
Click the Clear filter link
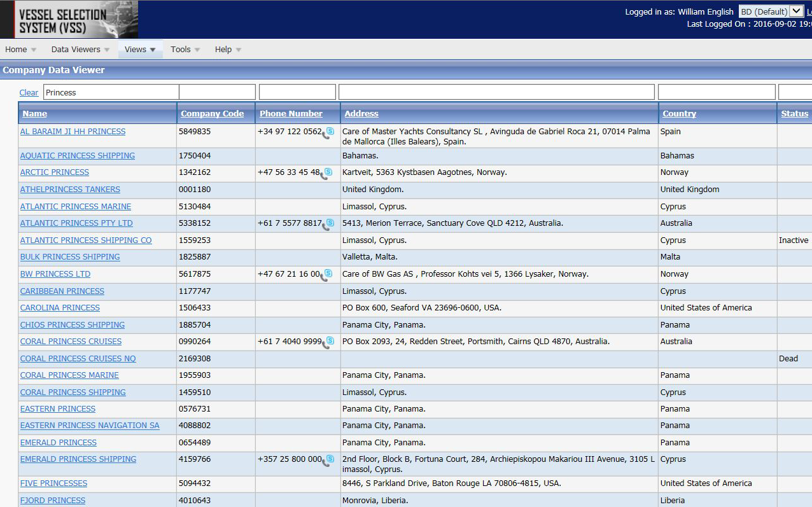click(29, 93)
